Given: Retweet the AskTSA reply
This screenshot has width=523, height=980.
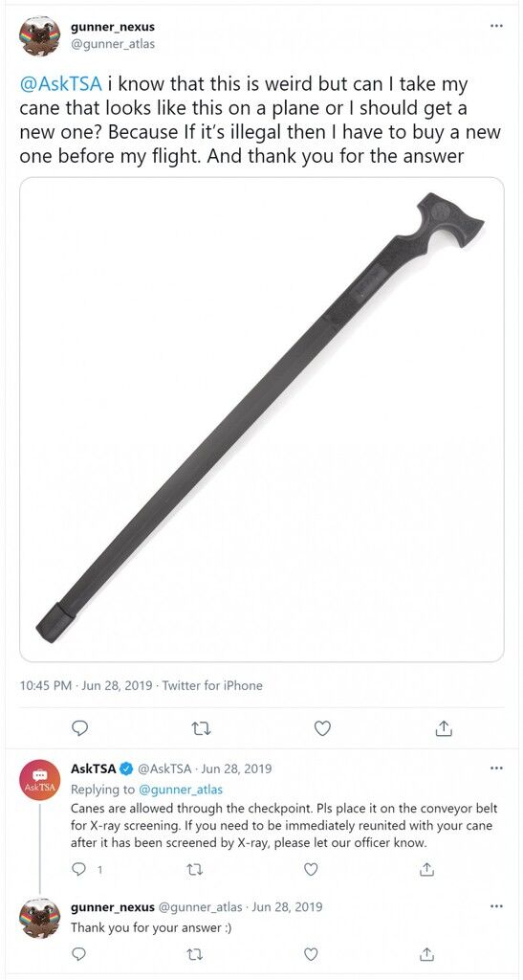Looking at the screenshot, I should [x=196, y=869].
